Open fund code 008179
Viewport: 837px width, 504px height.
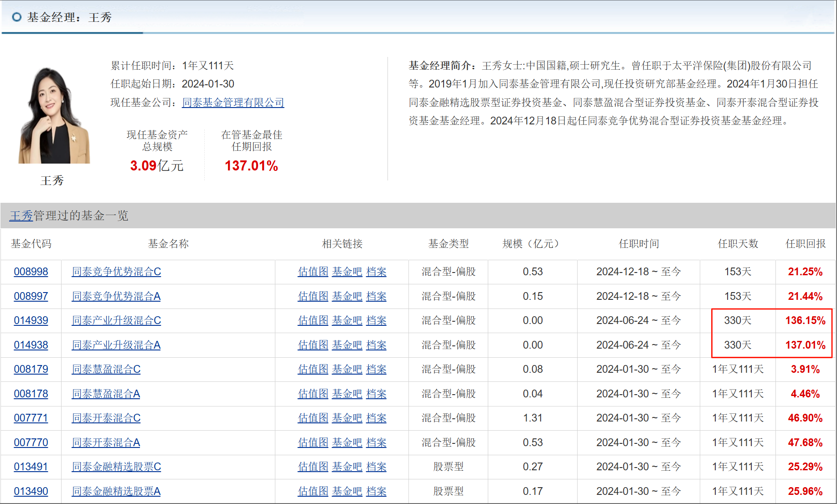pos(31,369)
